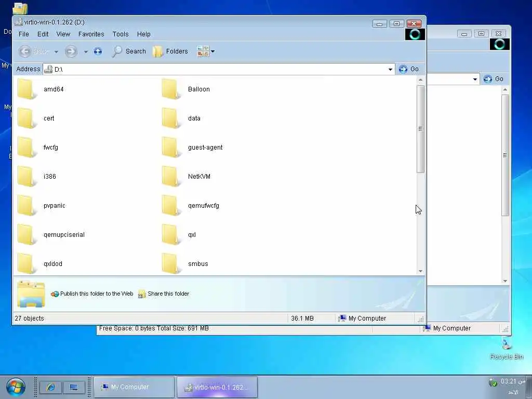Open the Edit menu
The height and width of the screenshot is (399, 532).
tap(43, 34)
